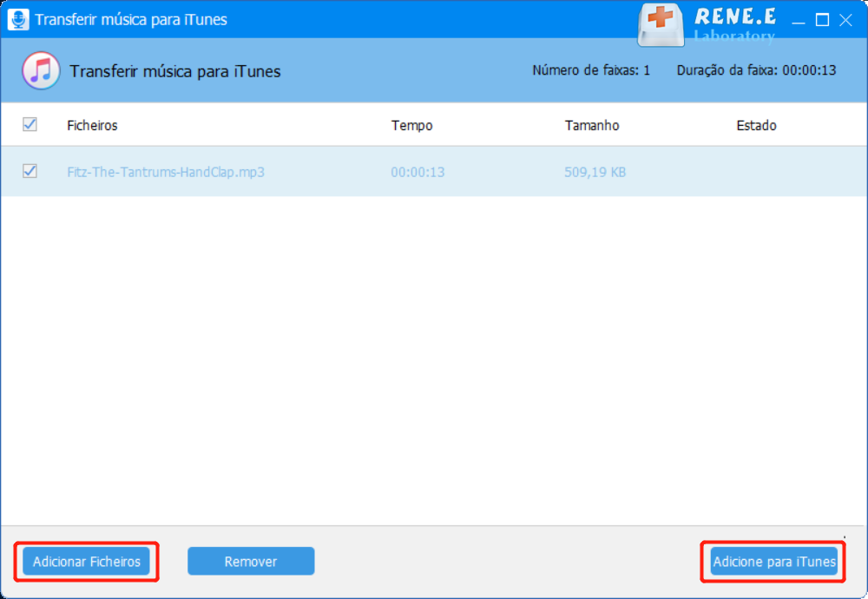Click the Tamanho column header

(592, 126)
